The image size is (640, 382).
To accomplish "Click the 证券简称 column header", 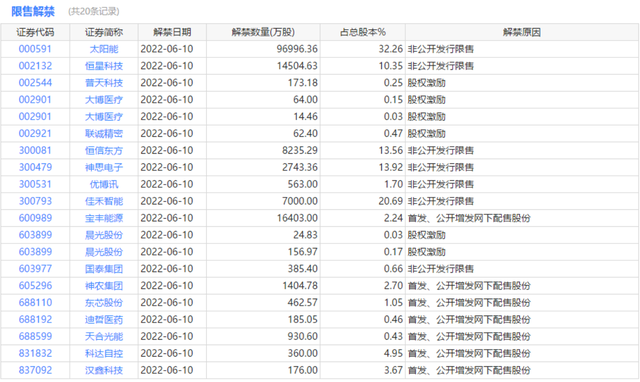I will (x=104, y=32).
